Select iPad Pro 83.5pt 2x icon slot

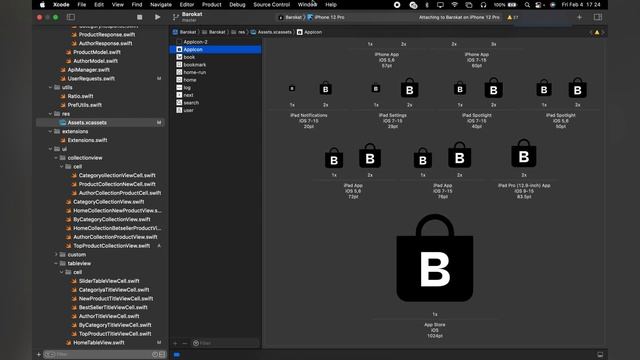coord(524,153)
